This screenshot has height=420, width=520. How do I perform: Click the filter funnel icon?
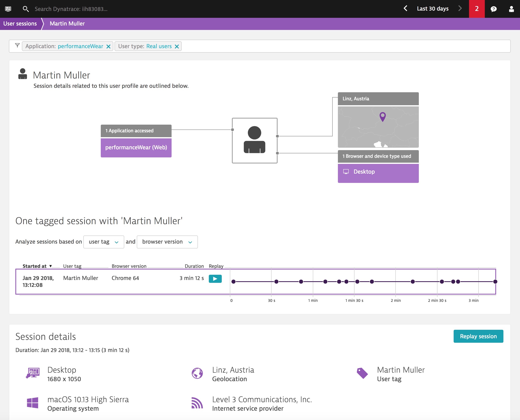pyautogui.click(x=17, y=46)
